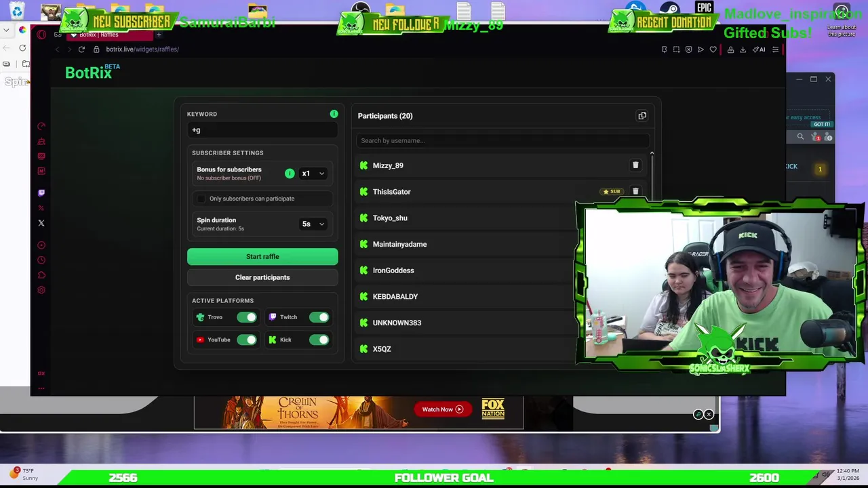Click yellow 1 badge in background window

pyautogui.click(x=820, y=169)
